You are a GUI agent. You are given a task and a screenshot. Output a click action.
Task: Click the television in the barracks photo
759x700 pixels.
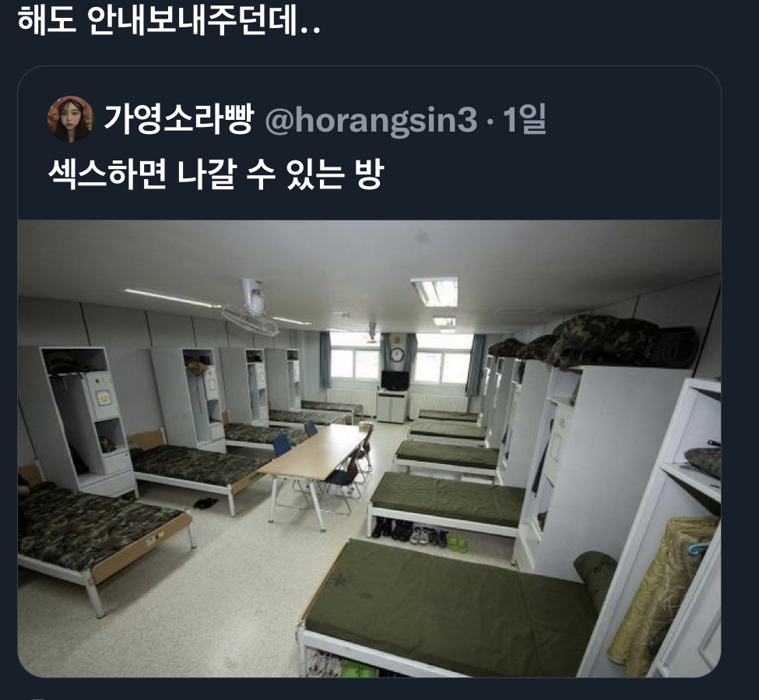coord(395,381)
